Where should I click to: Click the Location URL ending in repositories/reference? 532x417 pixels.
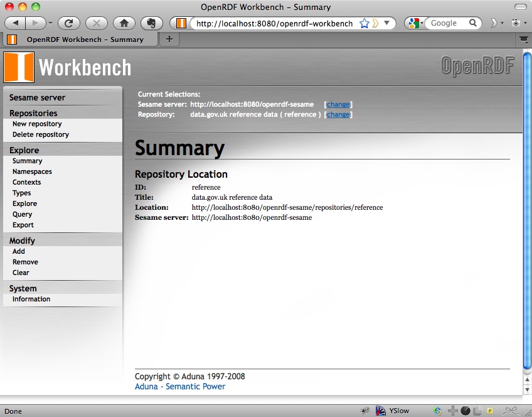coord(287,207)
